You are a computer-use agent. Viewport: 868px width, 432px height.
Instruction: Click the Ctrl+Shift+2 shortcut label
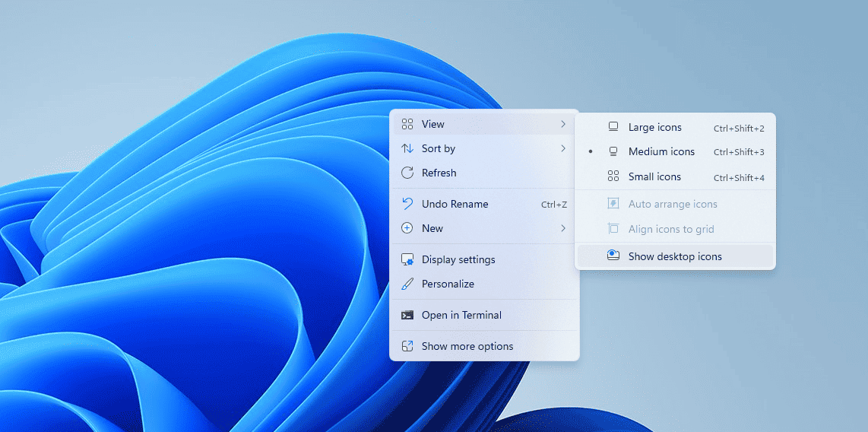tap(739, 129)
